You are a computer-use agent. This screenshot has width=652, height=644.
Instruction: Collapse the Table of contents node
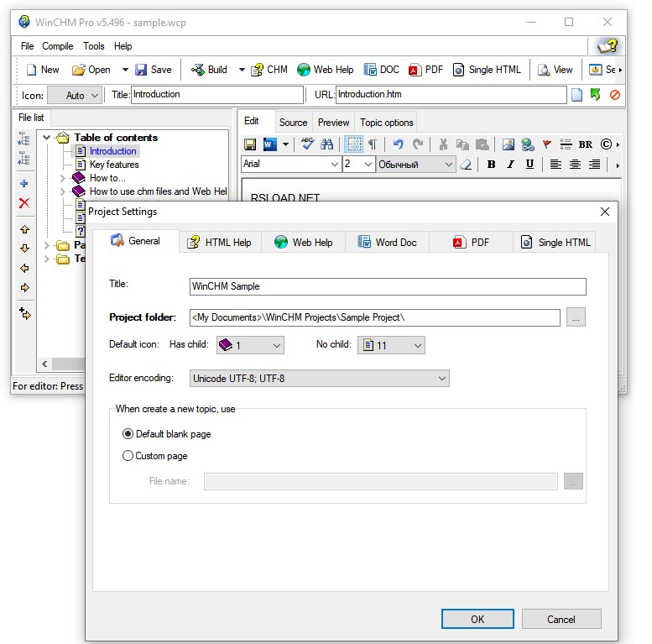coord(47,138)
